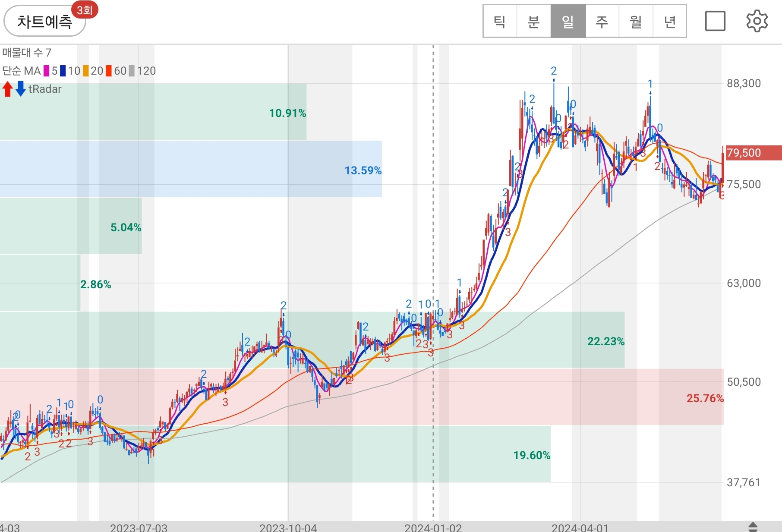Image resolution: width=782 pixels, height=532 pixels.
Task: Open the 차트예측 chart prediction button
Action: [x=44, y=21]
